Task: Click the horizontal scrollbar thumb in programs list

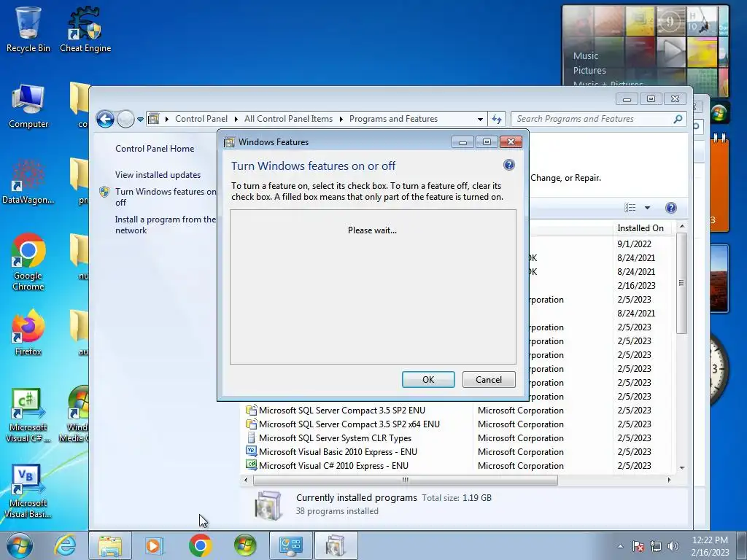Action: pyautogui.click(x=405, y=480)
